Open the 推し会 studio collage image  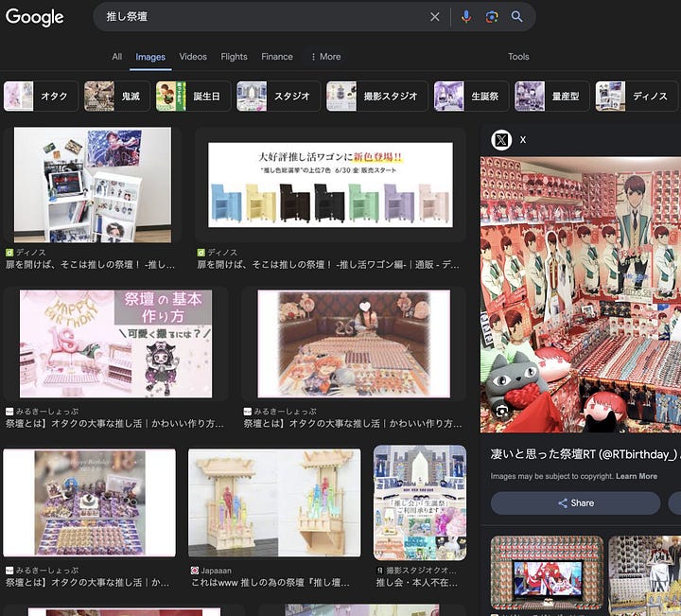420,502
